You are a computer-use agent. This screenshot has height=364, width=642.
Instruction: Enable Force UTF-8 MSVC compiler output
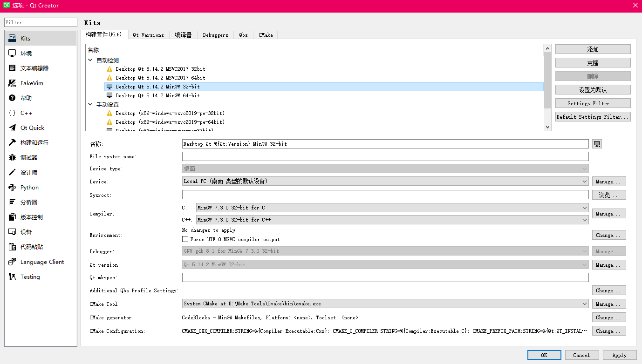[185, 239]
